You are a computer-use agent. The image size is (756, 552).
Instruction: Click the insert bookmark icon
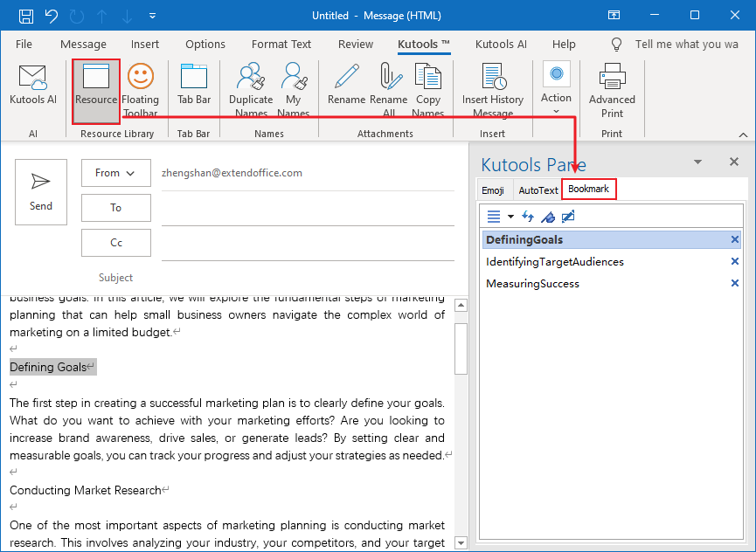pyautogui.click(x=548, y=217)
